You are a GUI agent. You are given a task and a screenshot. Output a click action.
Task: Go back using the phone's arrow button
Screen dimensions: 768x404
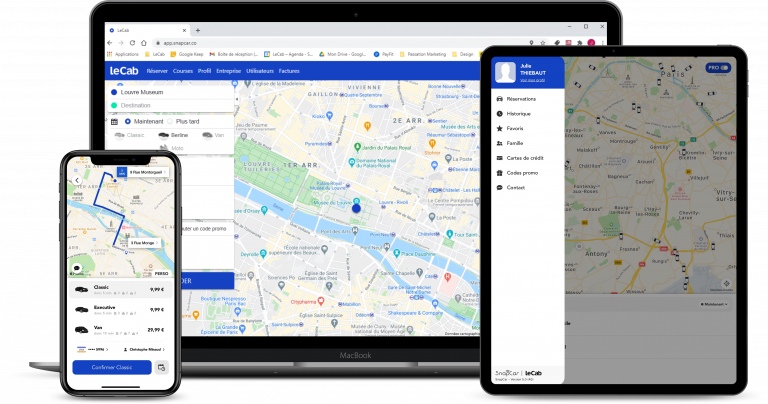[x=76, y=180]
